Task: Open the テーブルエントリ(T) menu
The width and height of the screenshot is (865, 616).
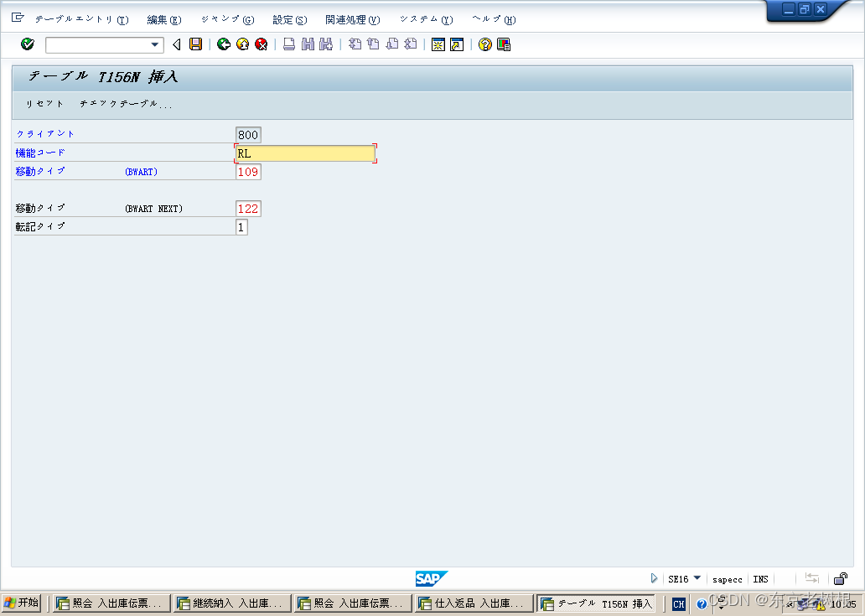Action: 81,20
